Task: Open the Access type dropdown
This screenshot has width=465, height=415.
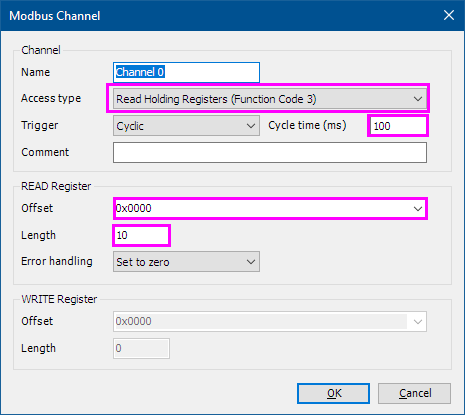Action: [270, 99]
